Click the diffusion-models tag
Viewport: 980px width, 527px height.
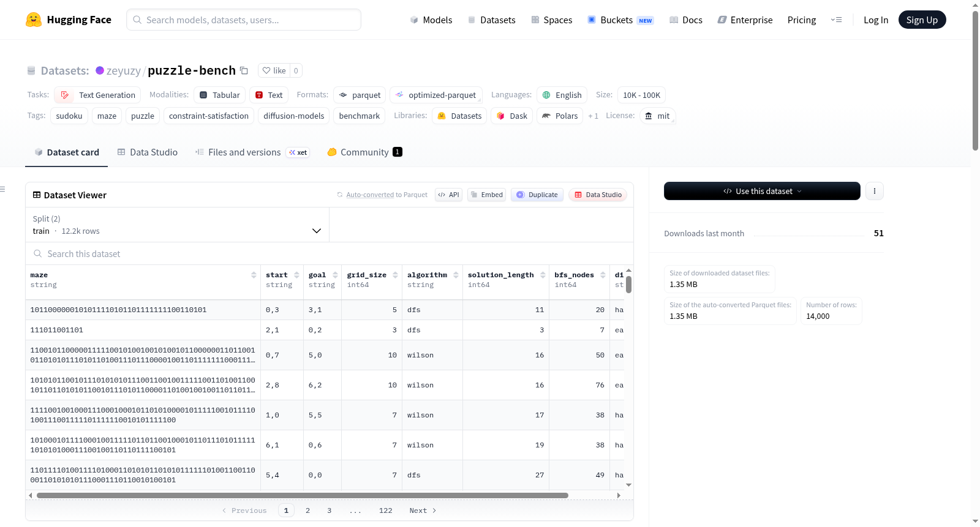294,116
